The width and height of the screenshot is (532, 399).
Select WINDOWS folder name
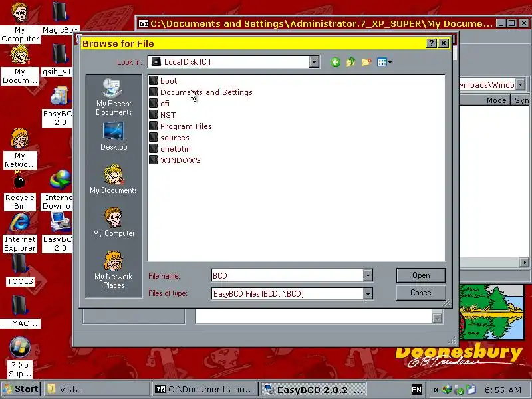pyautogui.click(x=180, y=160)
